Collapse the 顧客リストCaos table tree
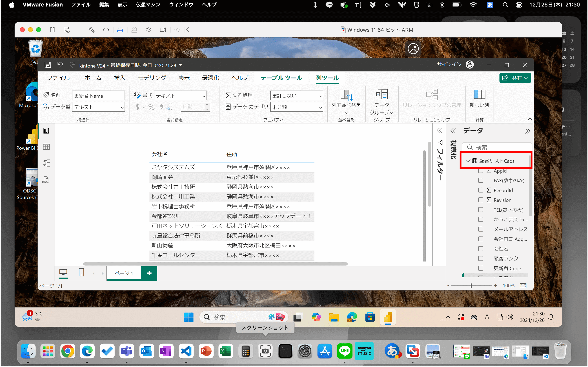The width and height of the screenshot is (588, 367). (468, 161)
